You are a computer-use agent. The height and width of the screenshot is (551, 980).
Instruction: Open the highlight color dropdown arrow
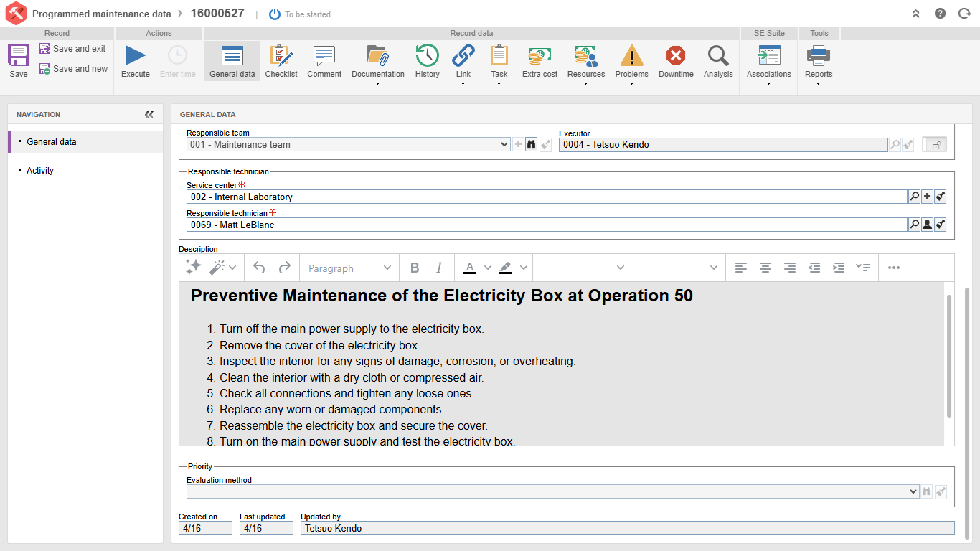[x=524, y=268]
